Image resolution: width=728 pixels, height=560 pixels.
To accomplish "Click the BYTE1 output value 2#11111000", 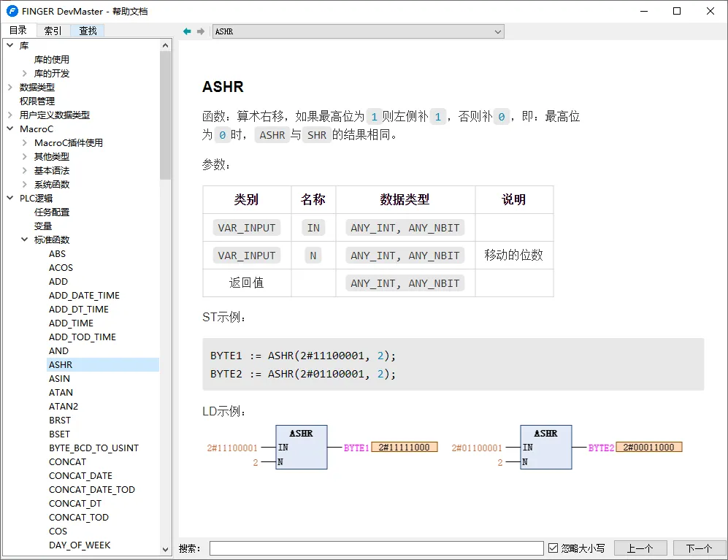I will click(405, 447).
